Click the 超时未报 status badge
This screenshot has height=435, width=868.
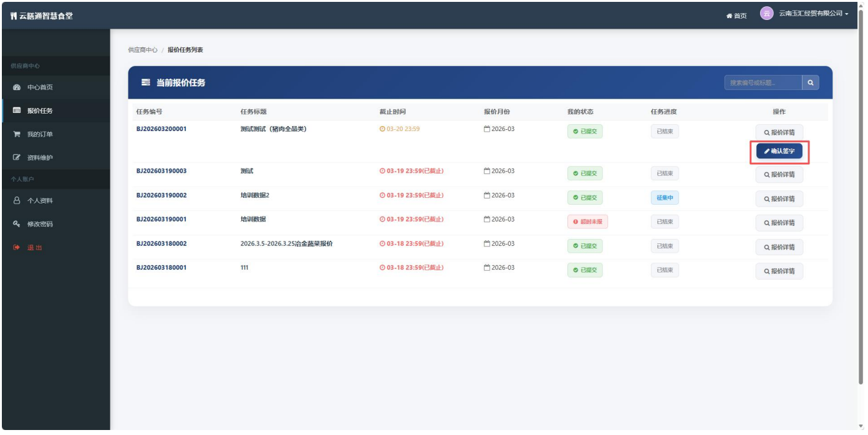point(587,222)
